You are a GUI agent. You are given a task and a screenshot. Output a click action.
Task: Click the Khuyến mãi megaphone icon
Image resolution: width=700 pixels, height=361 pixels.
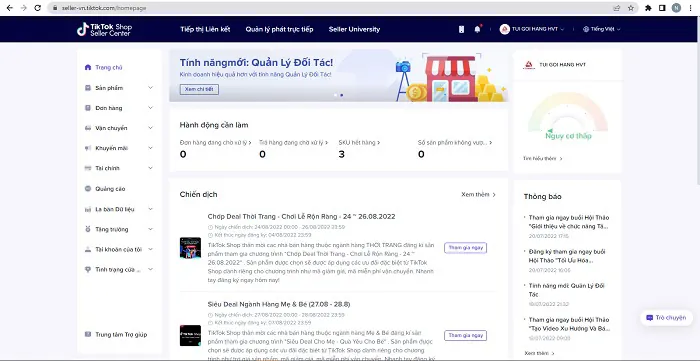pyautogui.click(x=88, y=148)
